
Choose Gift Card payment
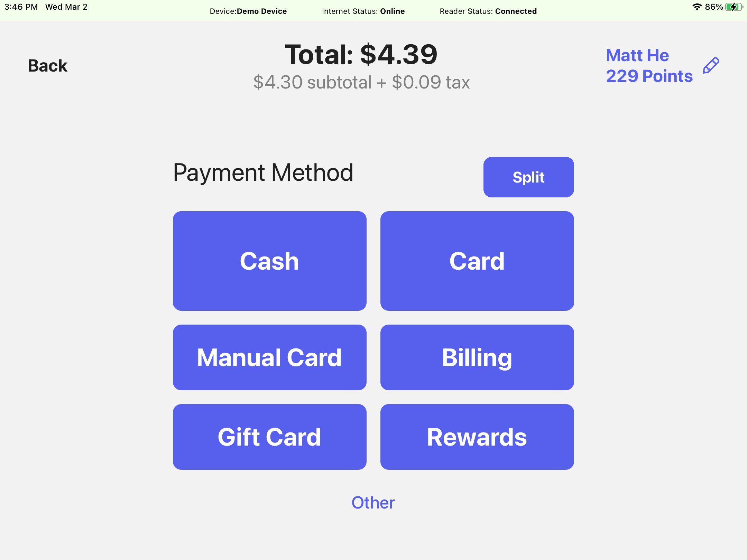(x=269, y=437)
